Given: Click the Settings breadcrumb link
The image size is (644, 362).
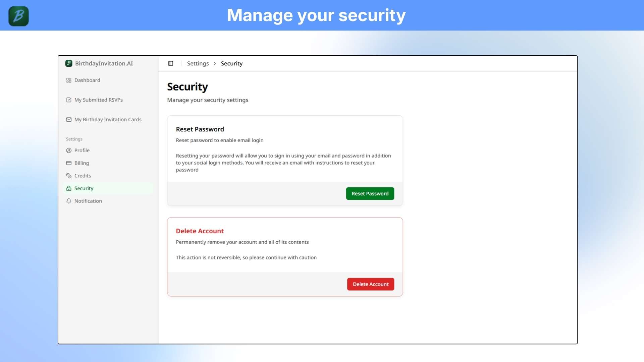Looking at the screenshot, I should pyautogui.click(x=198, y=63).
